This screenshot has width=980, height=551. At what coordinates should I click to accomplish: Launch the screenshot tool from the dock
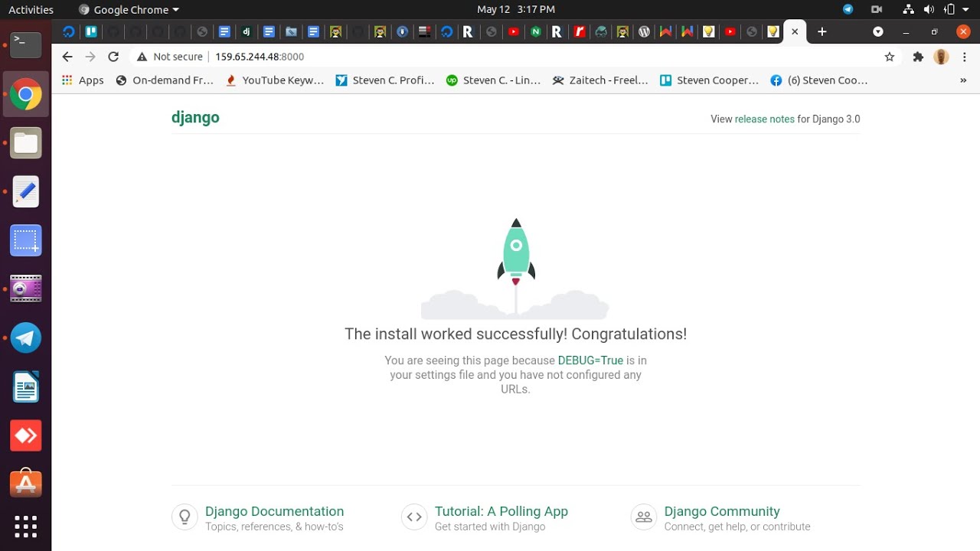(25, 240)
